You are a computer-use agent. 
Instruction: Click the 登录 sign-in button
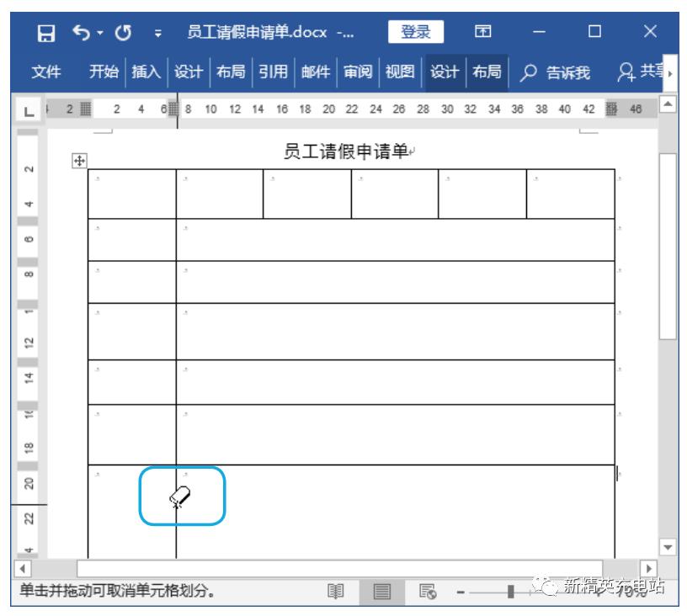pos(416,30)
